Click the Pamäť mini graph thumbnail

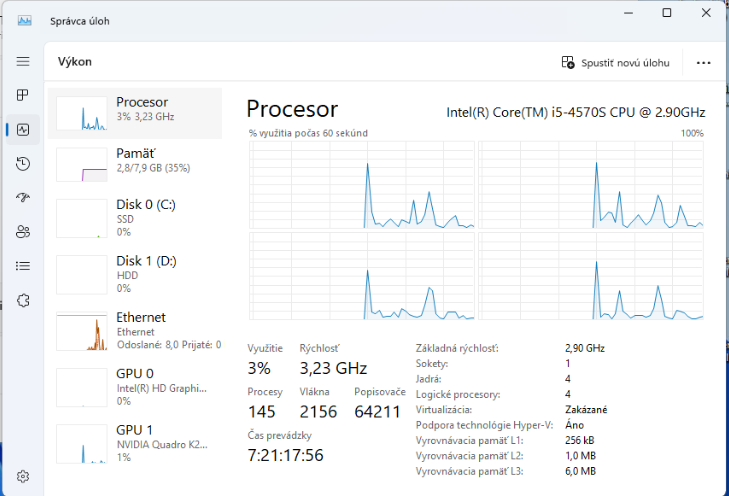click(x=82, y=164)
